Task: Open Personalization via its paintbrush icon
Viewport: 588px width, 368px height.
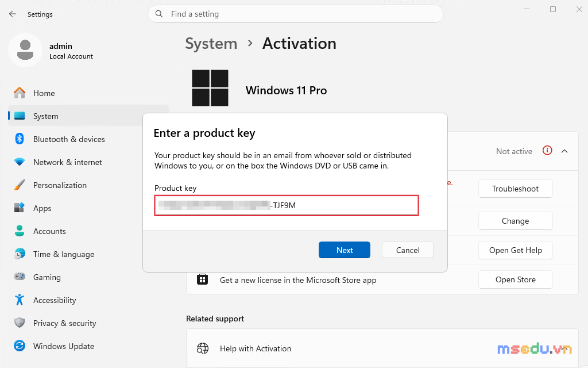Action: pos(20,185)
